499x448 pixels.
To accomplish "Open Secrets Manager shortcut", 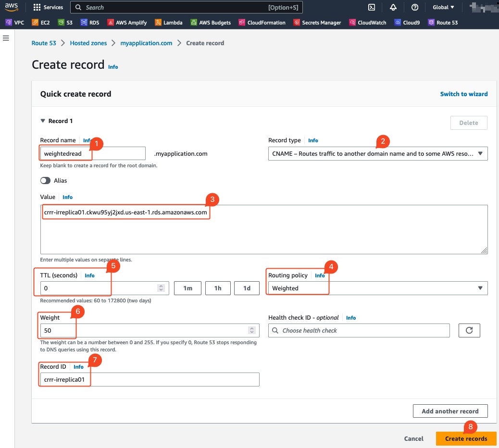I will tap(317, 23).
